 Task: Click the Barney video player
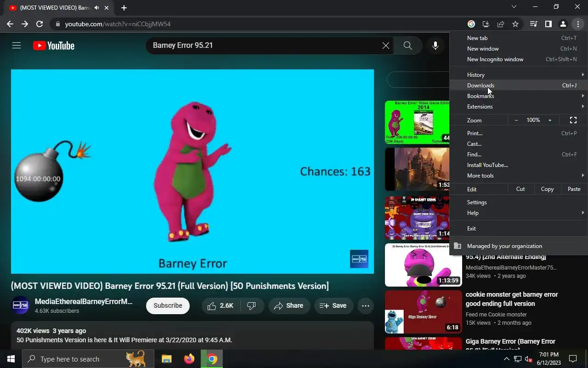click(x=192, y=172)
